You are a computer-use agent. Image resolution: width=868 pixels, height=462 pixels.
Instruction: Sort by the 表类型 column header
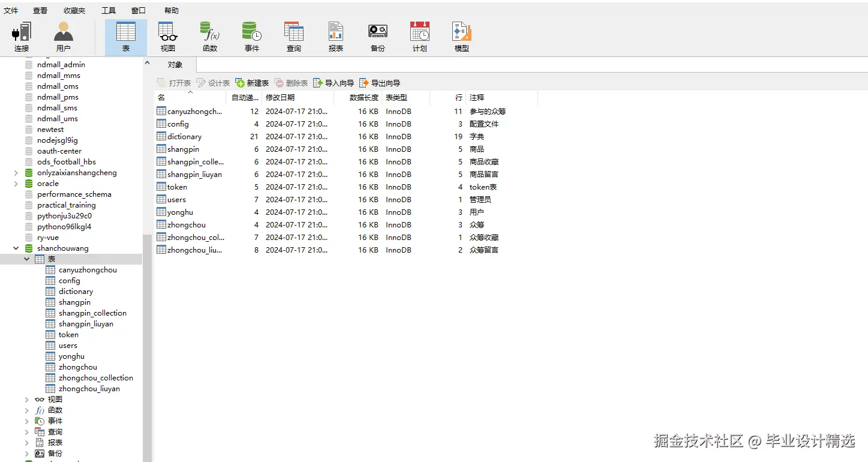406,97
